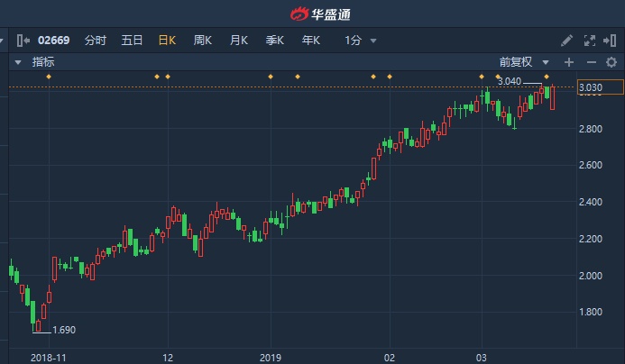Switch to the 五日 five-day tab
Screen dimensions: 625x364
coord(132,41)
